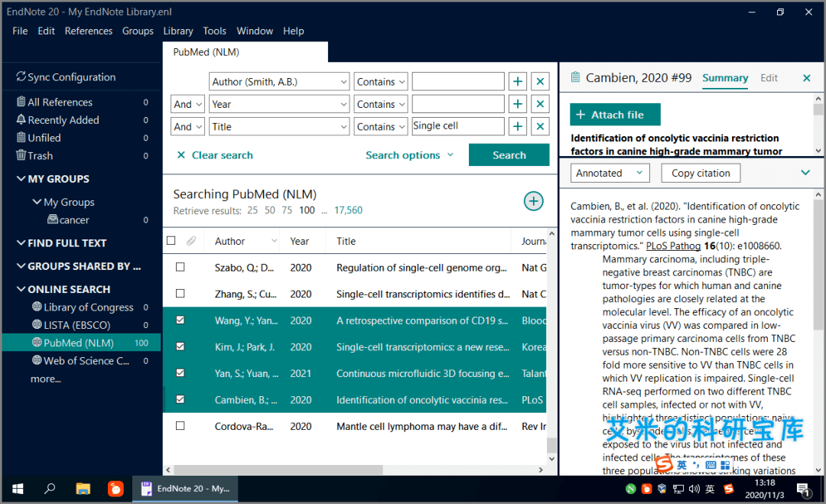
Task: Remove the Year search row
Action: pyautogui.click(x=541, y=104)
